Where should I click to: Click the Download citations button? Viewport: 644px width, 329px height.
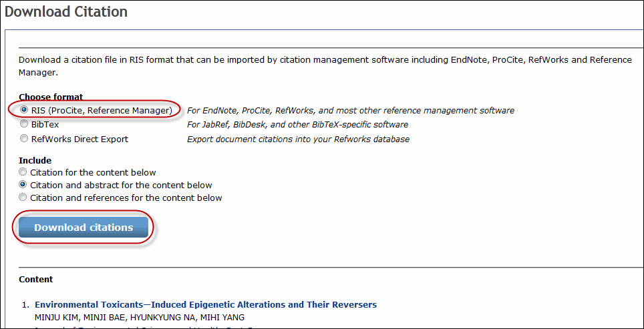coord(84,228)
